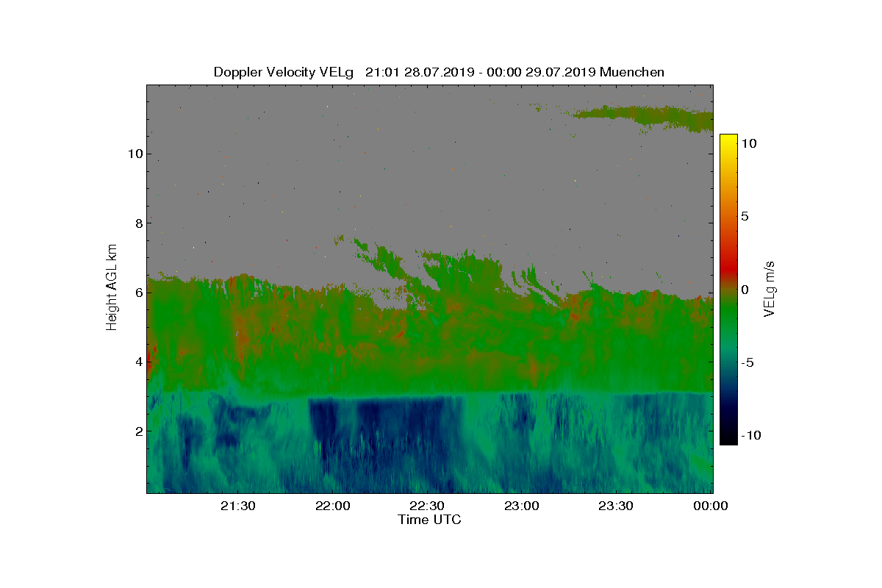Click the red section of the colorbar

pyautogui.click(x=728, y=265)
